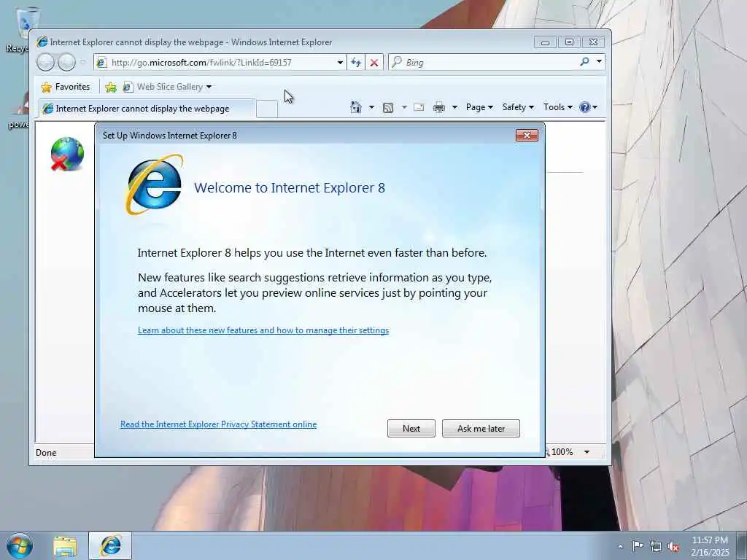Click the RSS Feeds icon
Screen dimensions: 747x560
click(x=388, y=108)
